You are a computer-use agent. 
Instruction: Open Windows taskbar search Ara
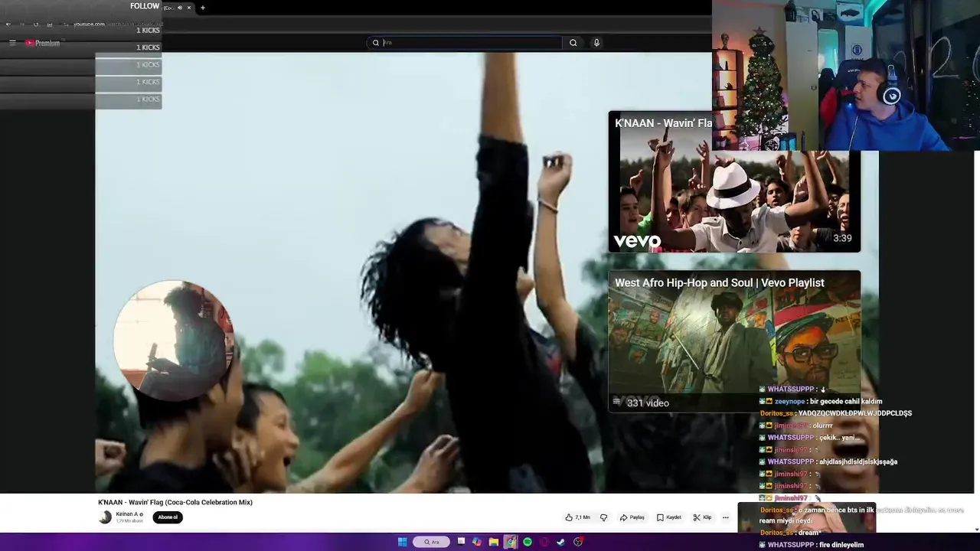(x=431, y=542)
